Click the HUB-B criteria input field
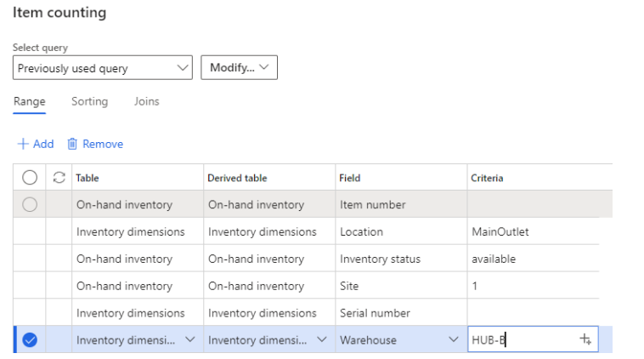The height and width of the screenshot is (359, 644). [x=520, y=340]
